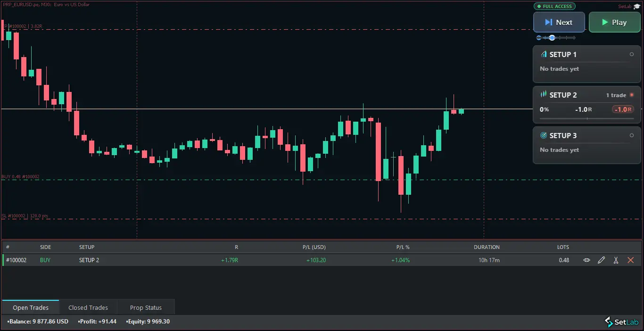
Task: Click the R column header
Action: 237,247
